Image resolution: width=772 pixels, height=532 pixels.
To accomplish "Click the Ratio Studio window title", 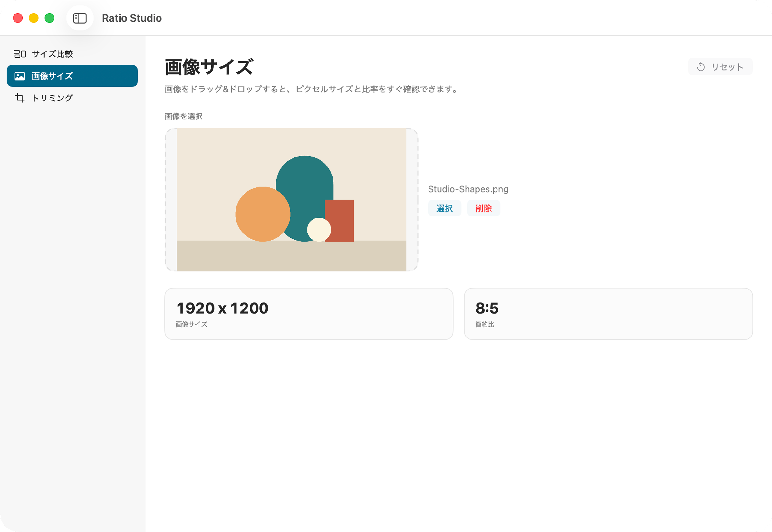I will [132, 18].
